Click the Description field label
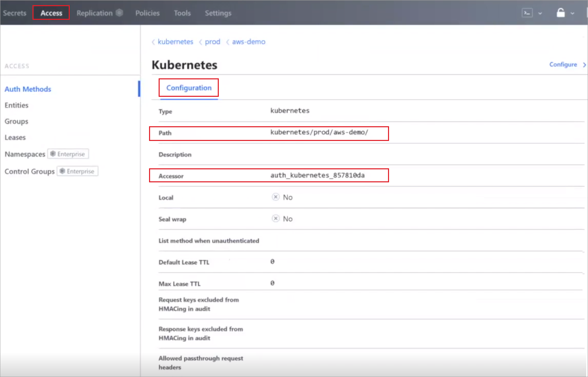 pyautogui.click(x=175, y=154)
